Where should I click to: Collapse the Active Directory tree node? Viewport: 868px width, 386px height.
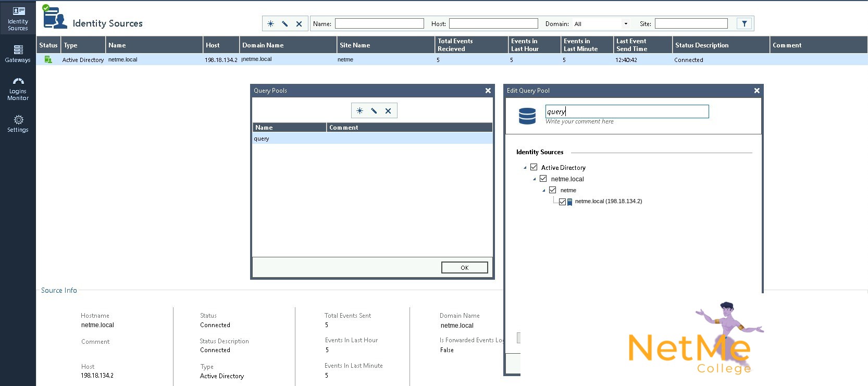pyautogui.click(x=525, y=168)
